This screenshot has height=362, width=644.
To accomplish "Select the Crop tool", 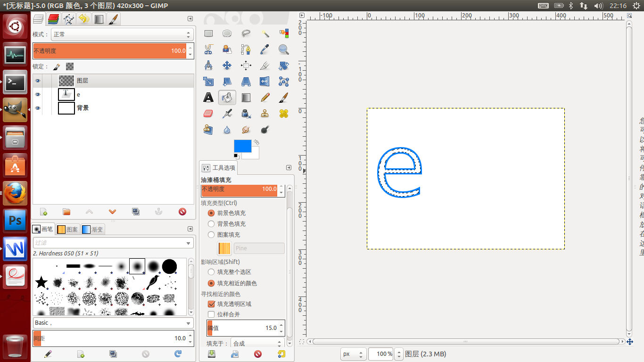I will [x=265, y=66].
